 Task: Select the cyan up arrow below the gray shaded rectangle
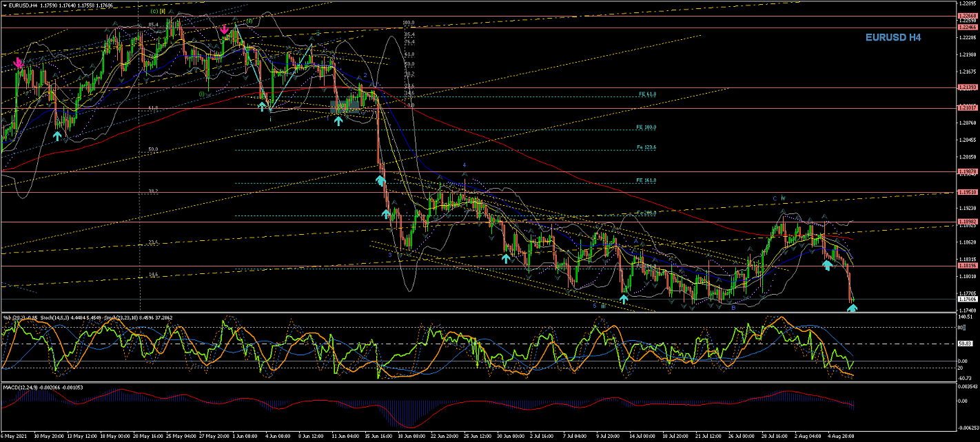338,120
